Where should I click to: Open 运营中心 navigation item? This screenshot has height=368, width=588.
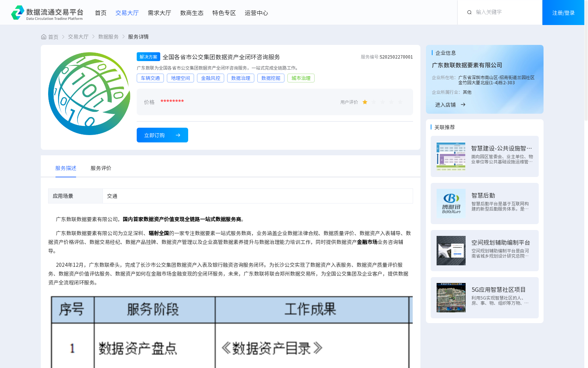pos(257,13)
